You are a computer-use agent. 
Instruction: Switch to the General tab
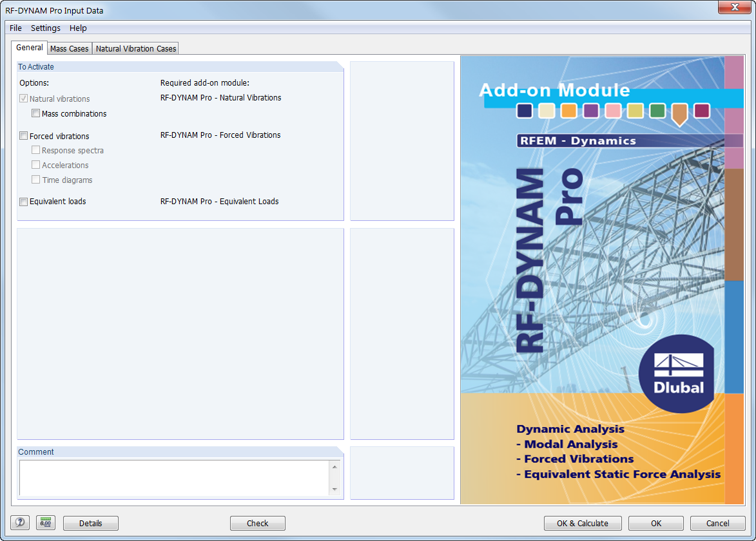point(30,47)
